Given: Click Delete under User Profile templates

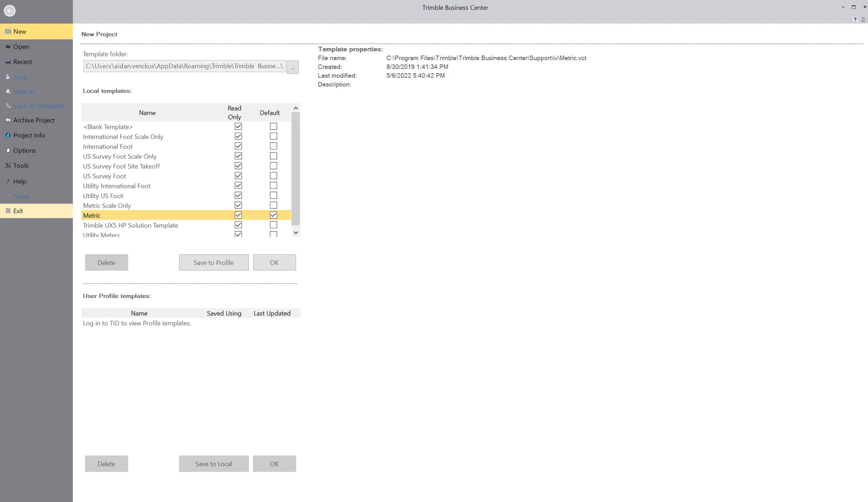Looking at the screenshot, I should pos(106,463).
